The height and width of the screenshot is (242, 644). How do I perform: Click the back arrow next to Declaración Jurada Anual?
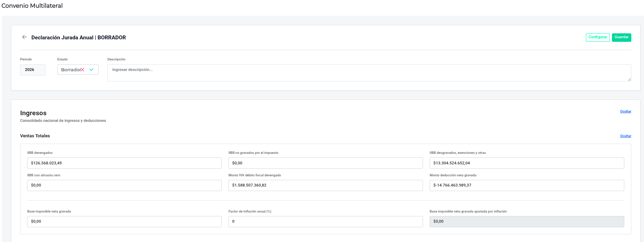(24, 37)
